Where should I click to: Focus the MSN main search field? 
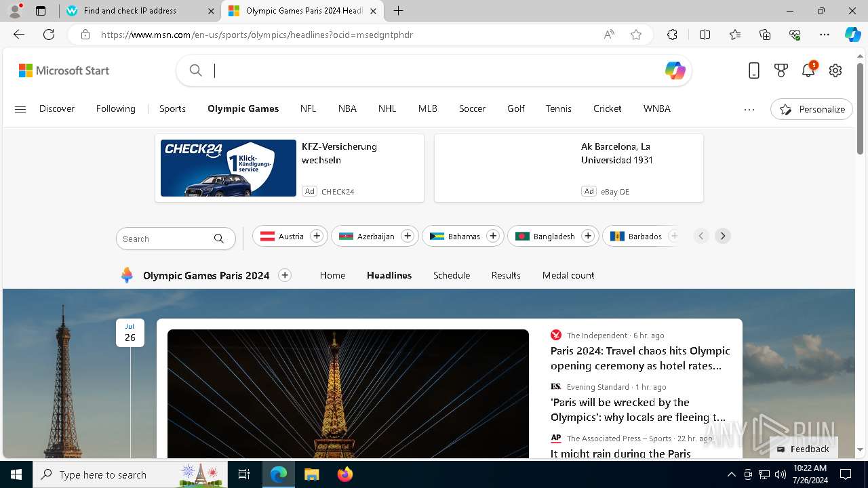pyautogui.click(x=434, y=70)
